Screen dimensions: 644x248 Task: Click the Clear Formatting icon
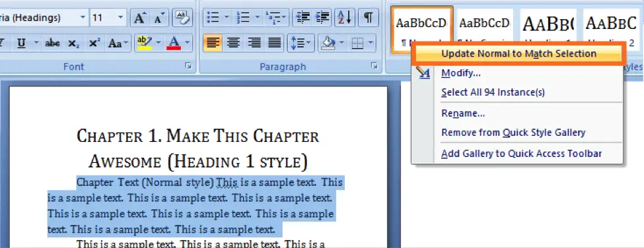coord(182,18)
